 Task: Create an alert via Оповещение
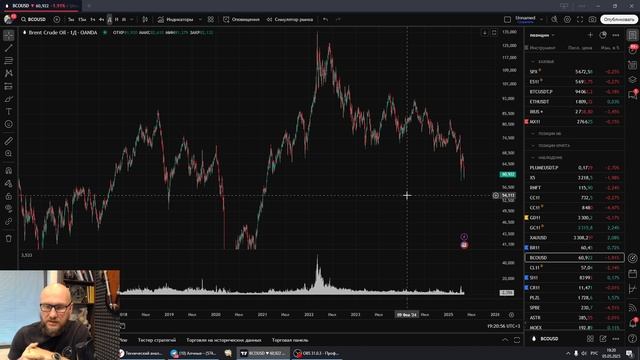pyautogui.click(x=241, y=19)
